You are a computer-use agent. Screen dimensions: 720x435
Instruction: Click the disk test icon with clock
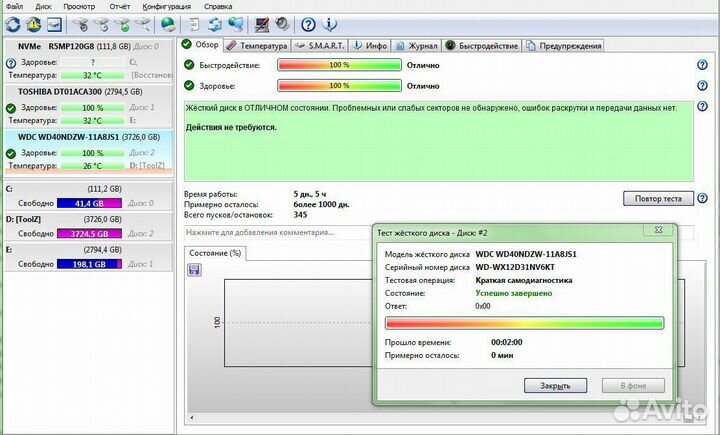pyautogui.click(x=101, y=24)
